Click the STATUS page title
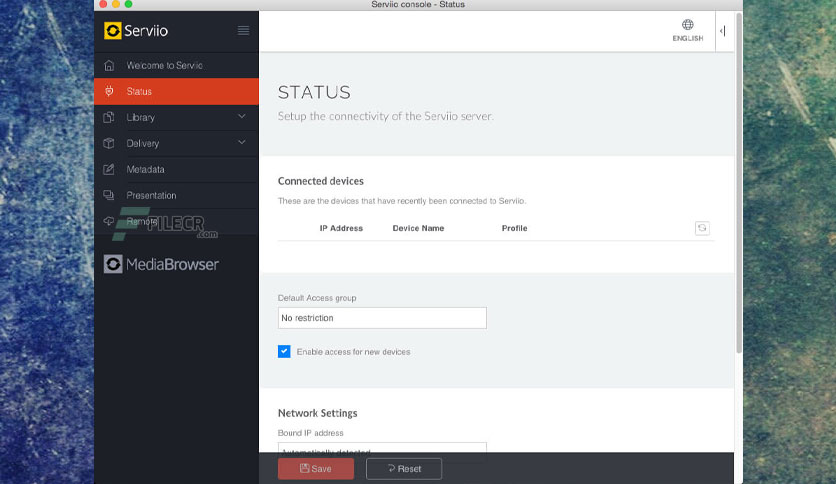Image resolution: width=836 pixels, height=484 pixels. [315, 92]
